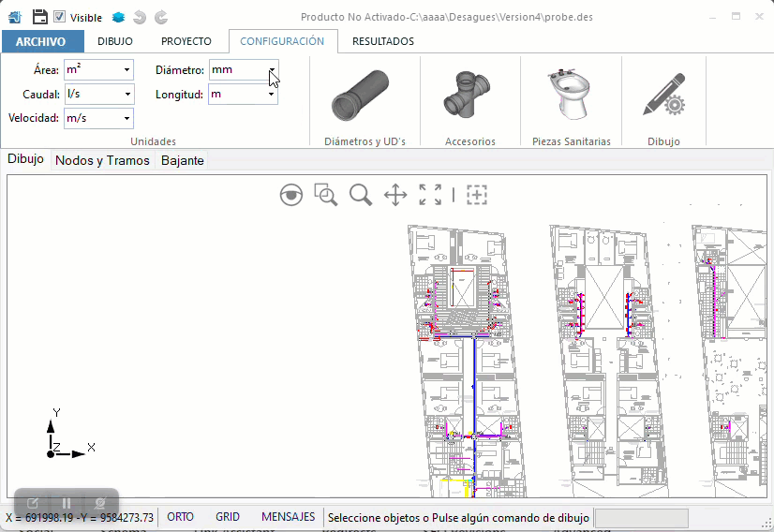Click the command input box in status bar
Viewport: 774px width, 532px height.
point(642,518)
